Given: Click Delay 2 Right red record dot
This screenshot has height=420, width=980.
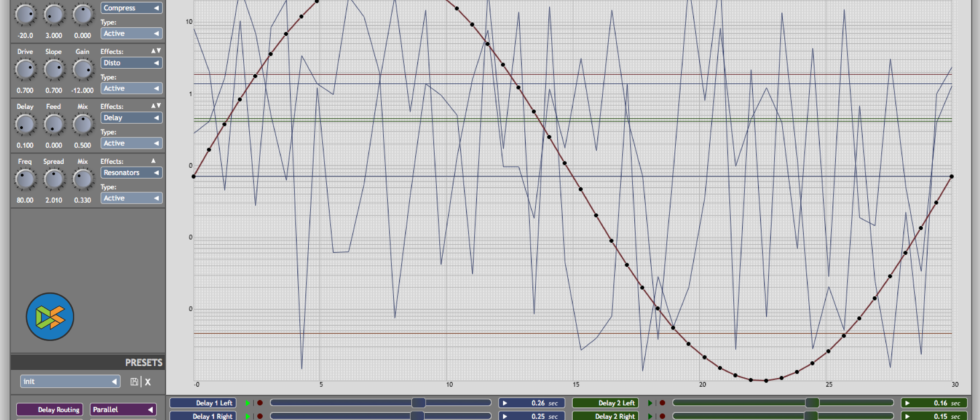Looking at the screenshot, I should coord(662,416).
